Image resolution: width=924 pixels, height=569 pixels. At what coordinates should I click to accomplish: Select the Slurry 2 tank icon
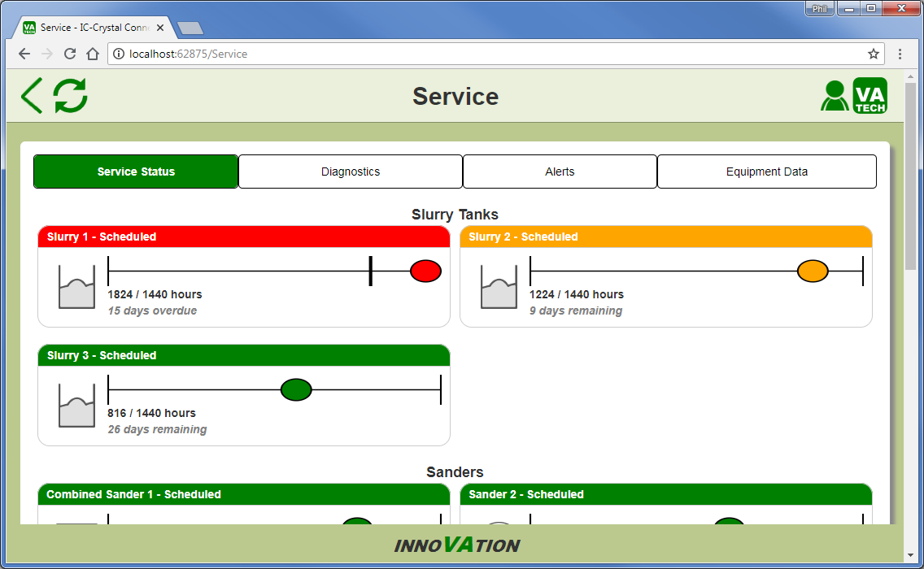(499, 287)
